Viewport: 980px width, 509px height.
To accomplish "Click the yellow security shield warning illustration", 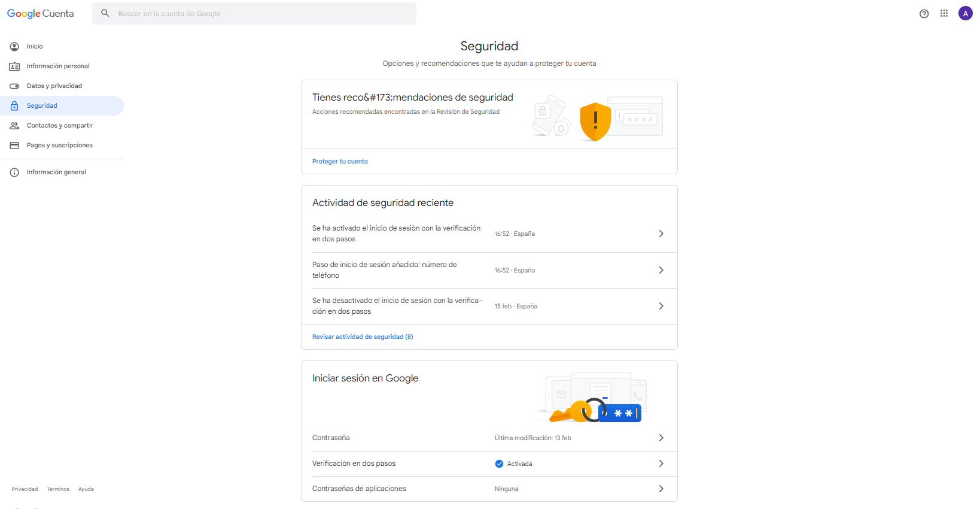I will click(x=595, y=121).
